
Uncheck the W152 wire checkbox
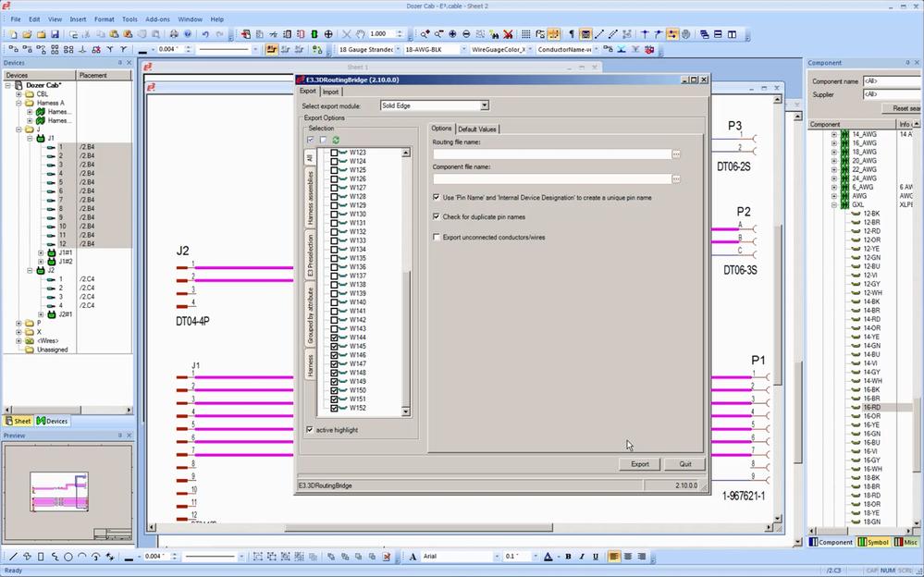(x=334, y=408)
